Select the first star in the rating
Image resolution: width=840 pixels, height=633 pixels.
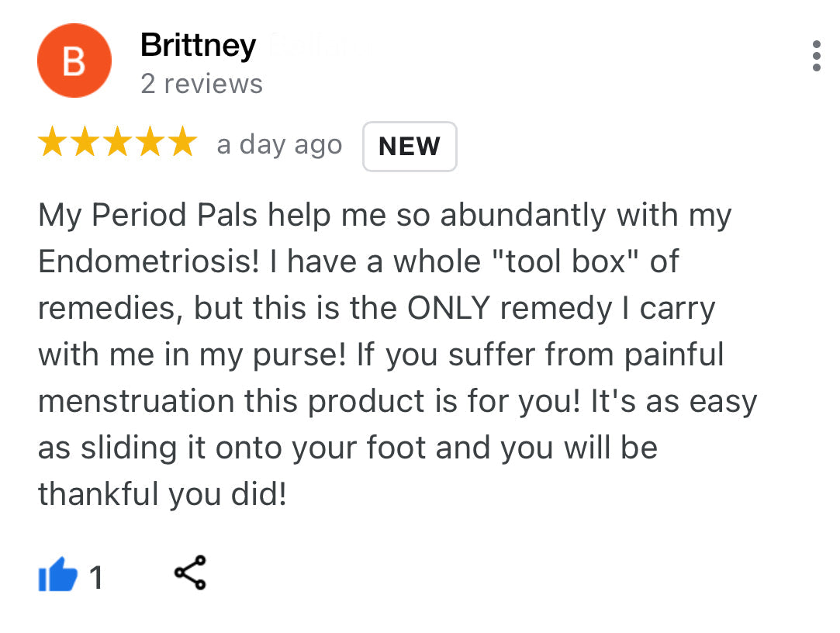[52, 143]
